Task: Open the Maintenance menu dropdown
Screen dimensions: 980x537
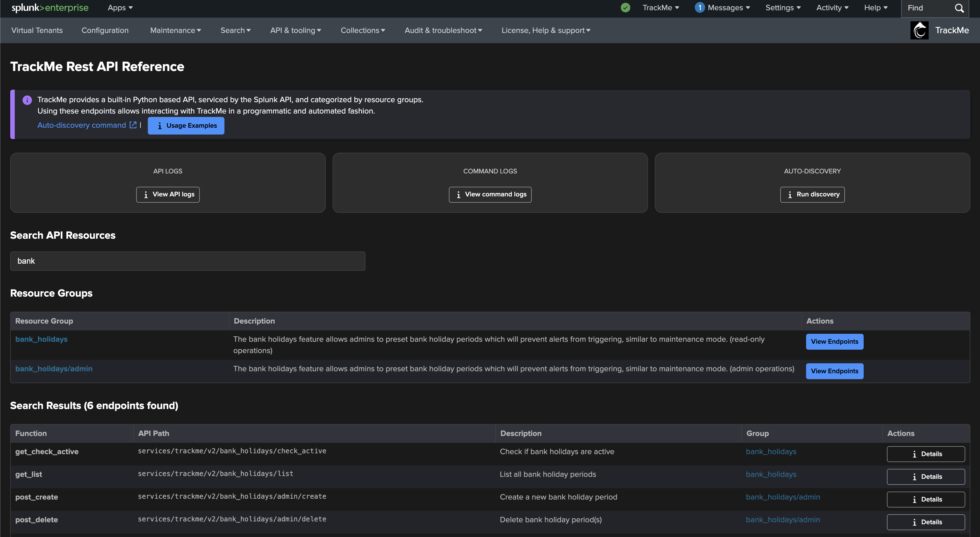Action: tap(175, 30)
